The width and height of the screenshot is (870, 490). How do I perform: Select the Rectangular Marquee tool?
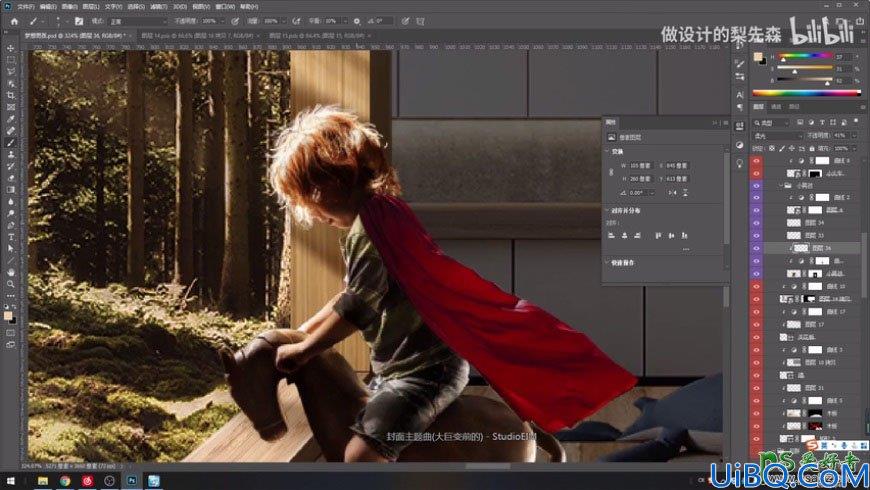tap(11, 60)
